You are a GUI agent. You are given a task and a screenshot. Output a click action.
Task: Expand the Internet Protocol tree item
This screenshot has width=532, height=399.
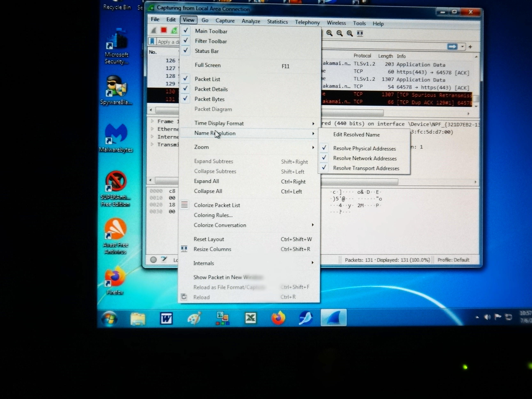[152, 136]
